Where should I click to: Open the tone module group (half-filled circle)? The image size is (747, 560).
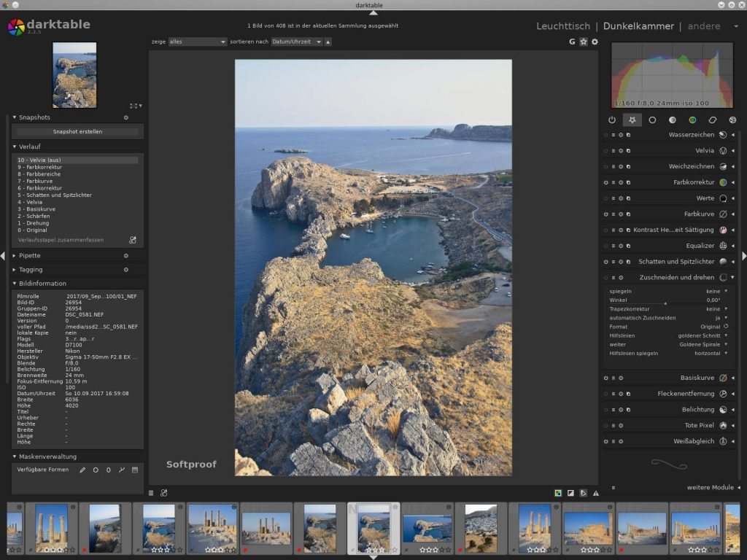(672, 120)
